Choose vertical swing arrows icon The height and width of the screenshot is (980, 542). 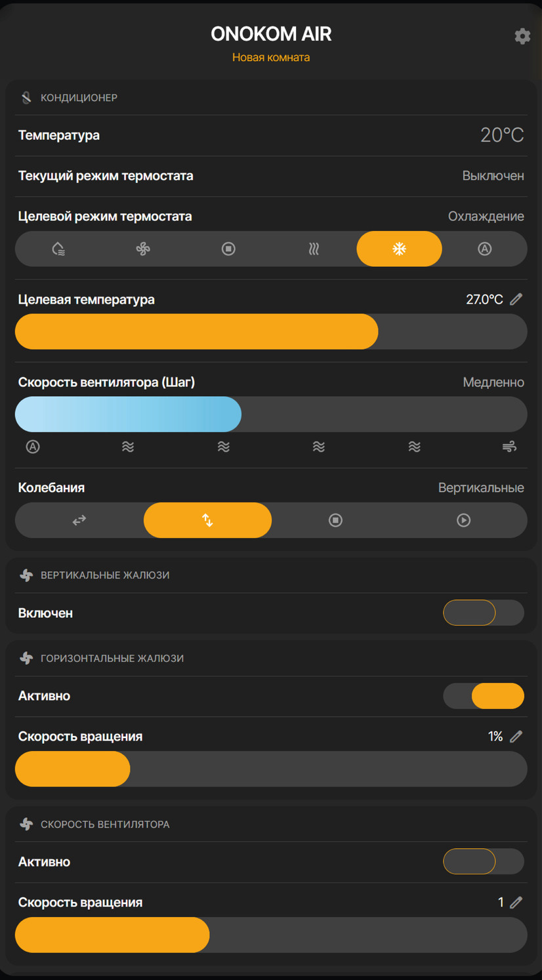tap(207, 520)
